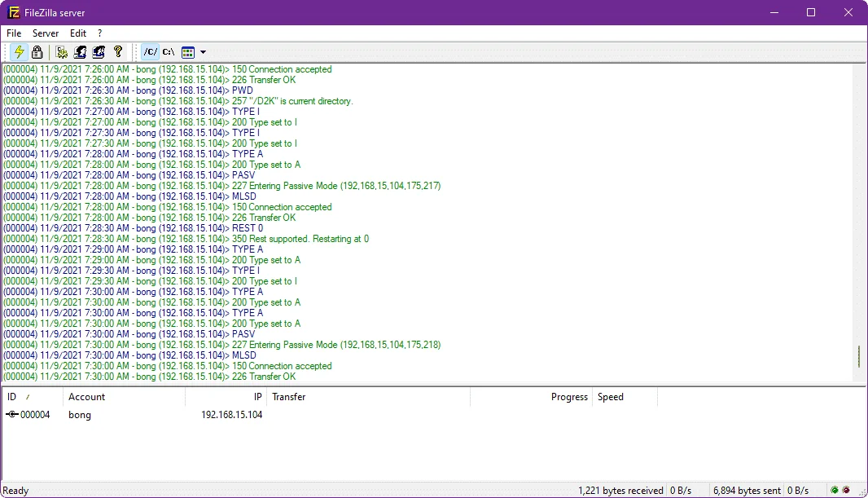Select the 'bong' account entry
The height and width of the screenshot is (498, 868).
pyautogui.click(x=80, y=415)
